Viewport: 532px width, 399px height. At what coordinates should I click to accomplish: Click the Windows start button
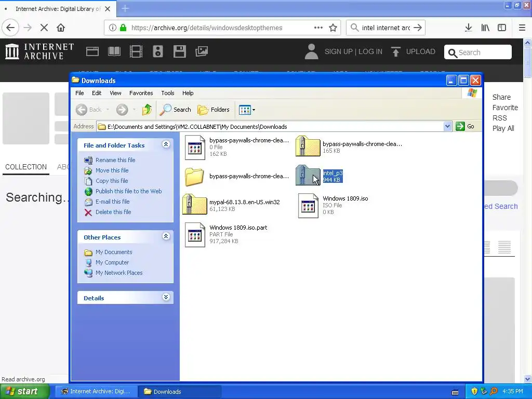25,392
